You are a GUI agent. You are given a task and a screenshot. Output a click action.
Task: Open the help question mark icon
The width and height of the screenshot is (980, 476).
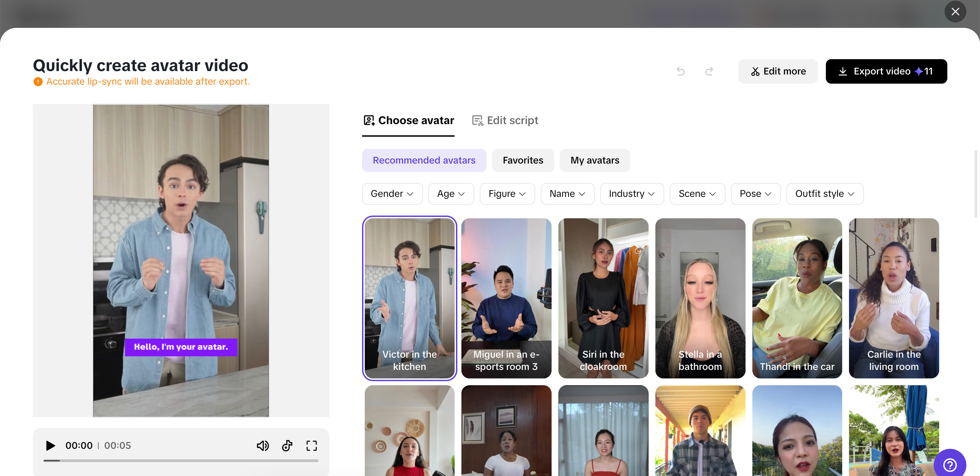click(950, 464)
